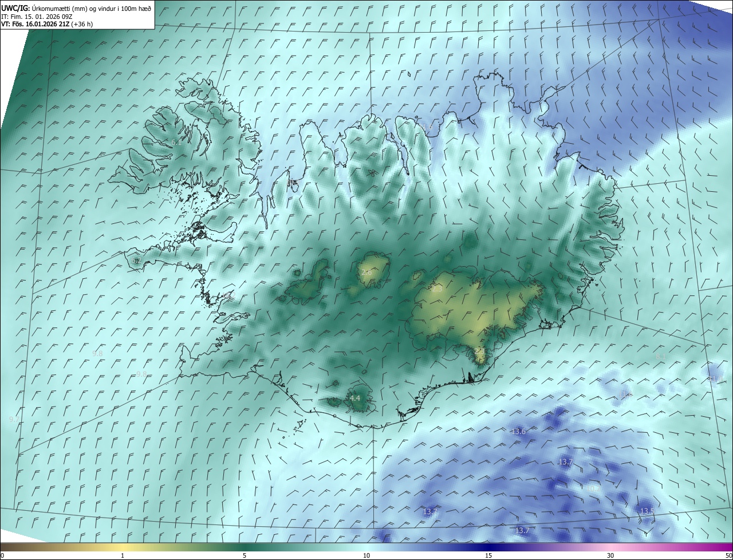The width and height of the screenshot is (733, 560).
Task: Select the 4.4 value on Mýrdalsjökull
Action: pyautogui.click(x=355, y=398)
